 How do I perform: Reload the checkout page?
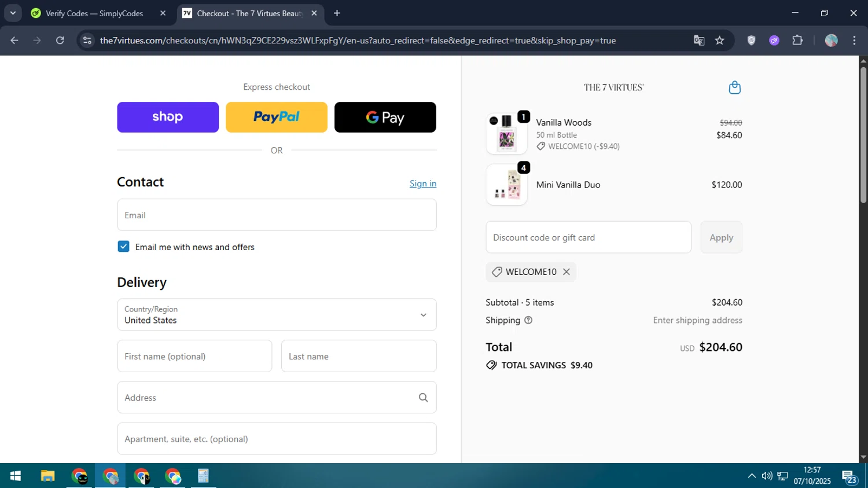[x=60, y=41]
